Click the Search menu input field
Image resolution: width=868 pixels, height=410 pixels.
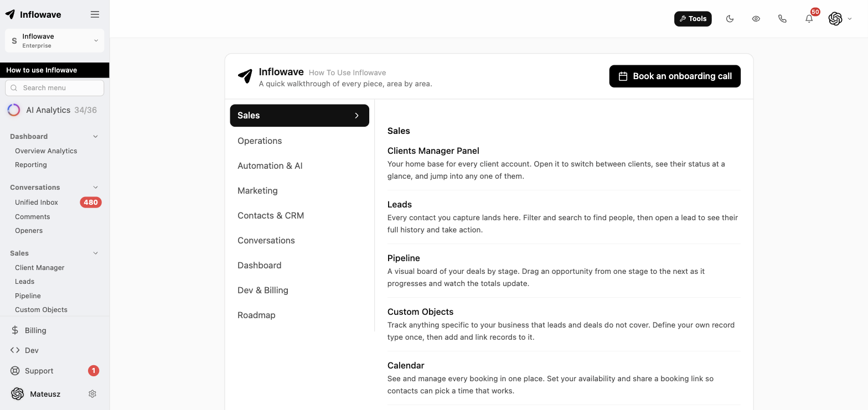pos(54,88)
